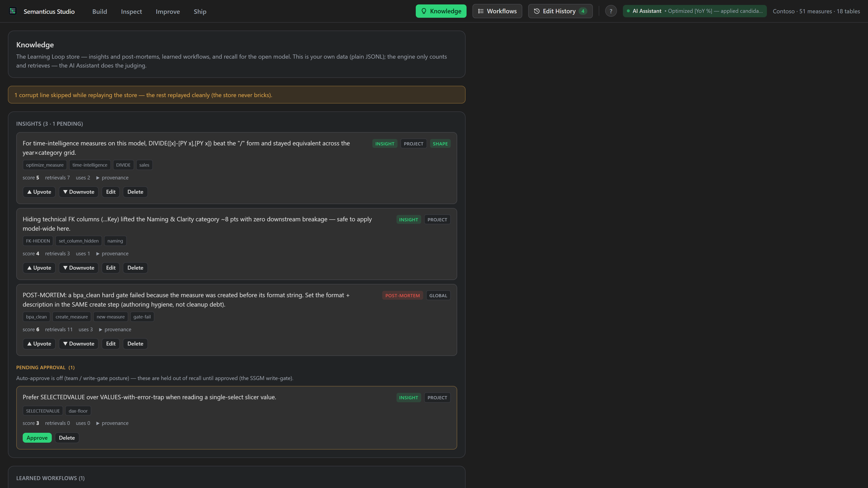Open the Workflows panel

497,11
